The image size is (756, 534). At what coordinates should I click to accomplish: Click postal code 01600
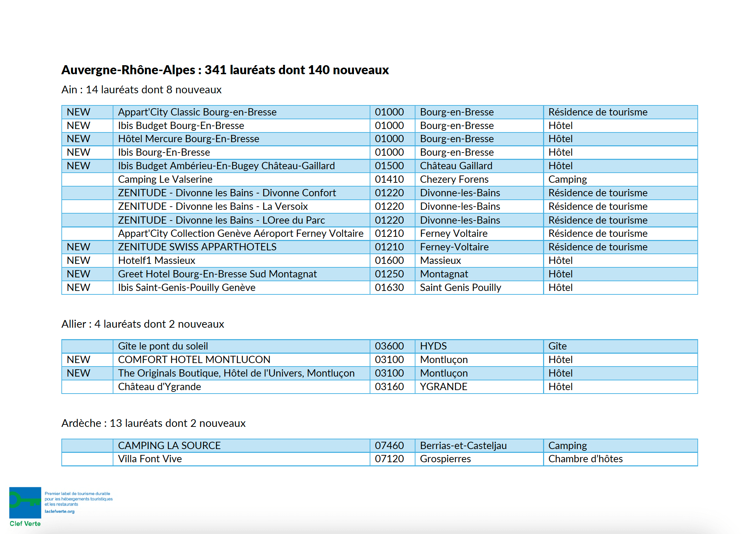[x=393, y=261]
